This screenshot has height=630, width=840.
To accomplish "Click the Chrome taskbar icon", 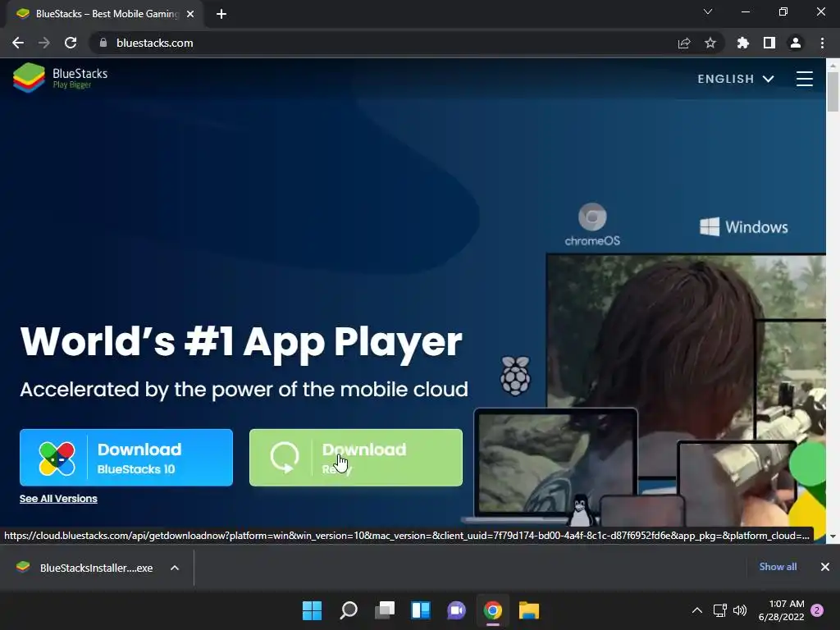I will click(493, 610).
